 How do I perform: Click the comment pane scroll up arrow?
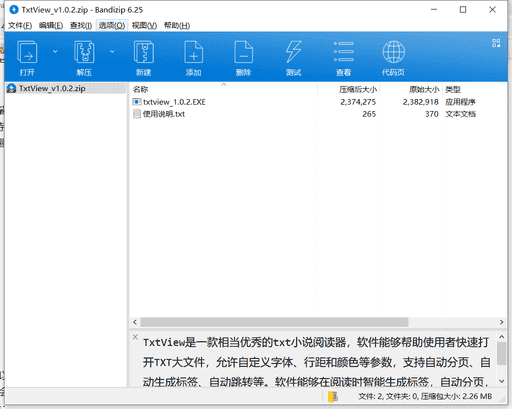point(501,337)
